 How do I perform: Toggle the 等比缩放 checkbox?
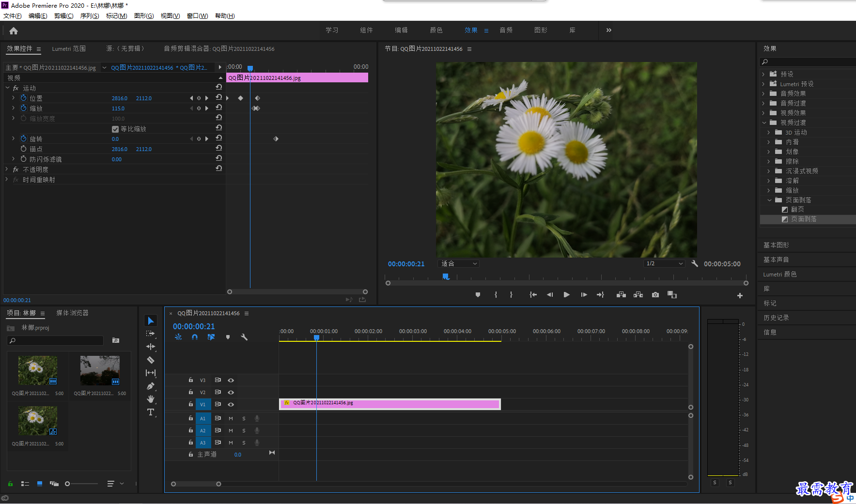click(x=115, y=129)
